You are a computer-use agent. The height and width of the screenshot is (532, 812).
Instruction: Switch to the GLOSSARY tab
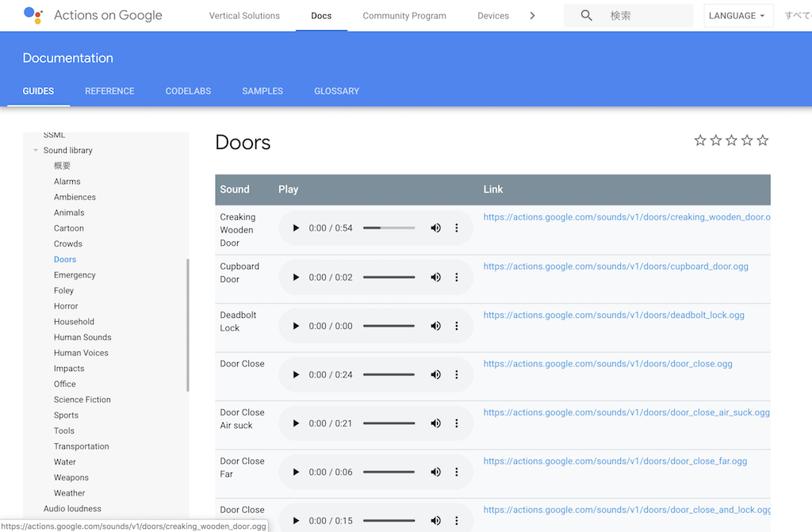pyautogui.click(x=336, y=91)
